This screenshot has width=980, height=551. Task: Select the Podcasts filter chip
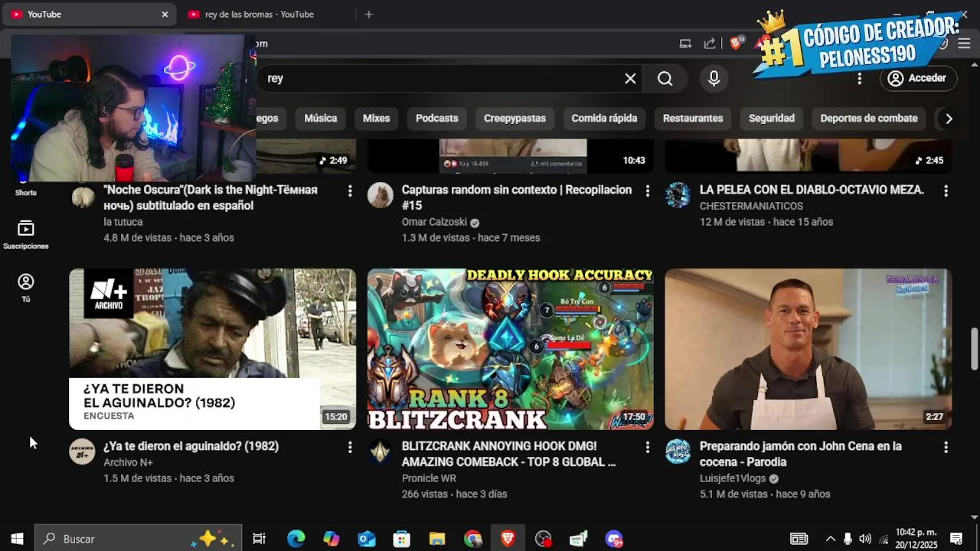[436, 119]
